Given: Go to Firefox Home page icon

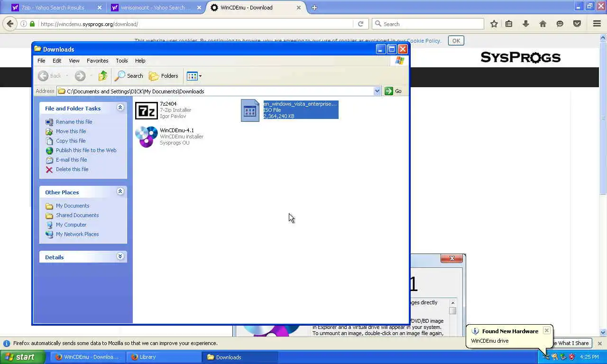Looking at the screenshot, I should coord(543,24).
